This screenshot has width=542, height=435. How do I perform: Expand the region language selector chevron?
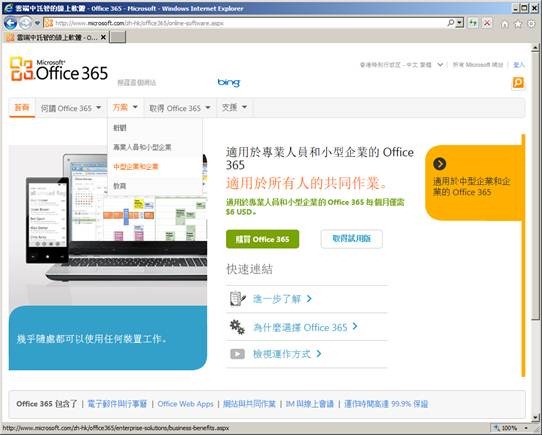click(440, 65)
